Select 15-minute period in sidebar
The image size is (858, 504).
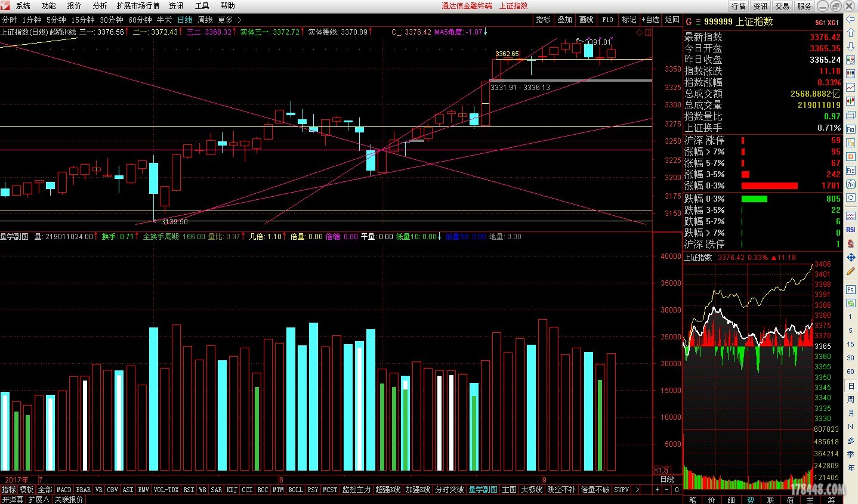[851, 344]
